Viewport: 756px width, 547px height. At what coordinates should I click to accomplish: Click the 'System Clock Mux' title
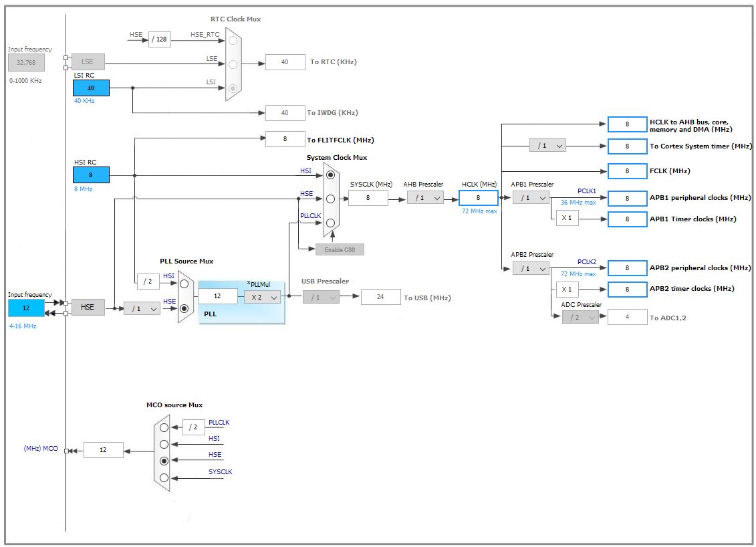336,158
